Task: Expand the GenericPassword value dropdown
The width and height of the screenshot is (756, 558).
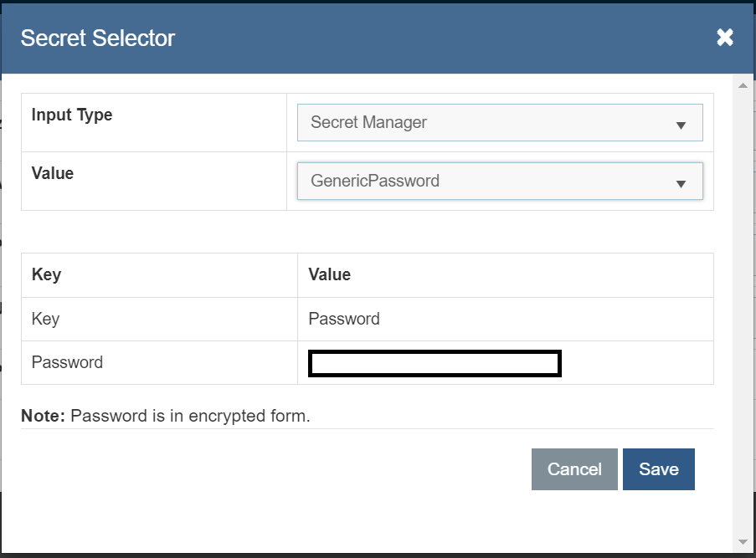Action: pos(499,181)
